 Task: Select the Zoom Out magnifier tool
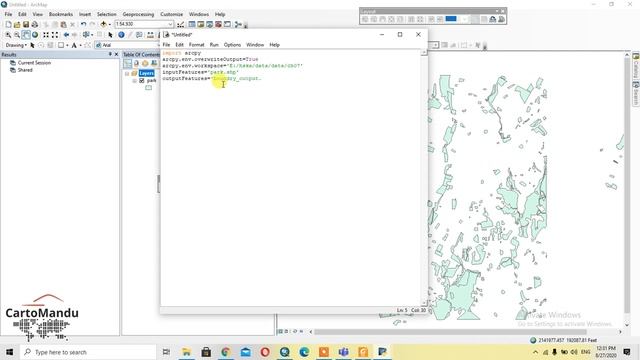[x=17, y=35]
